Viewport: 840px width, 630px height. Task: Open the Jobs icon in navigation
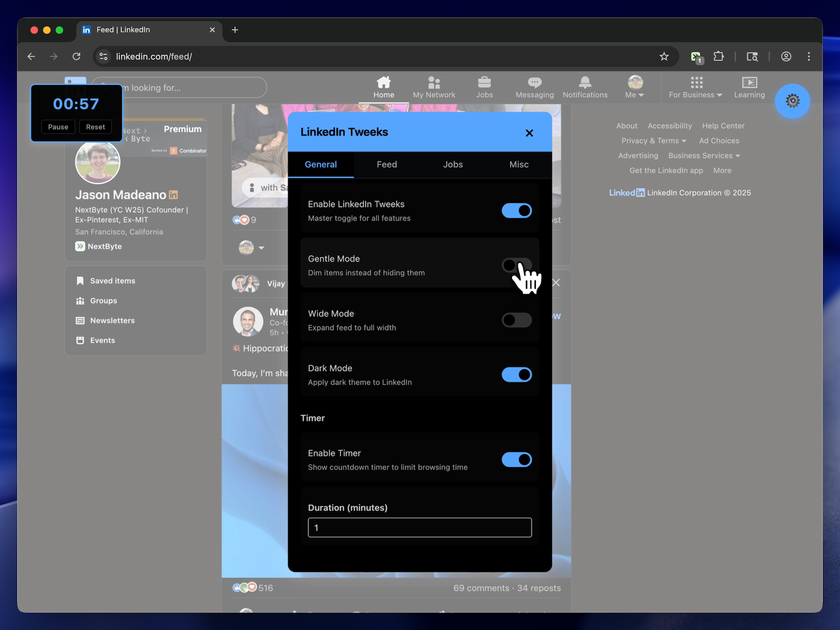point(484,86)
